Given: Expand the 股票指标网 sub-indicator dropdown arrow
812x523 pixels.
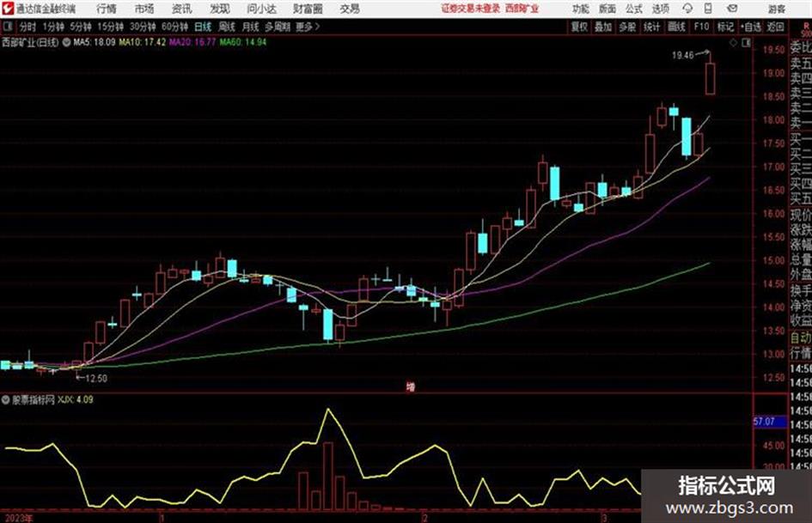Looking at the screenshot, I should point(5,399).
